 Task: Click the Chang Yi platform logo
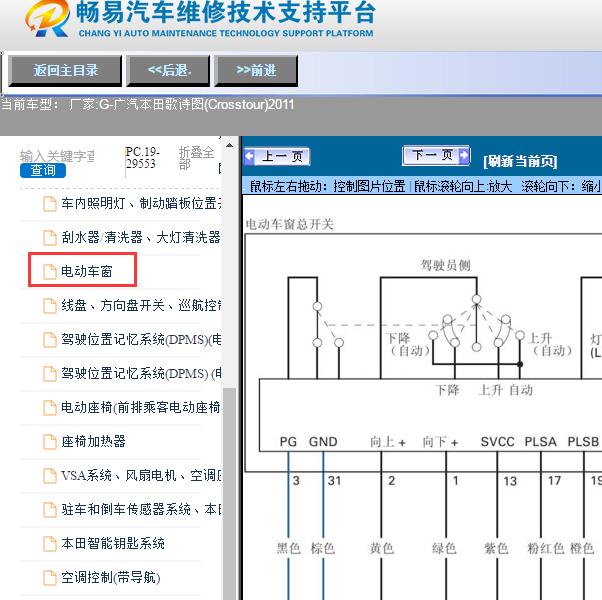(48, 18)
